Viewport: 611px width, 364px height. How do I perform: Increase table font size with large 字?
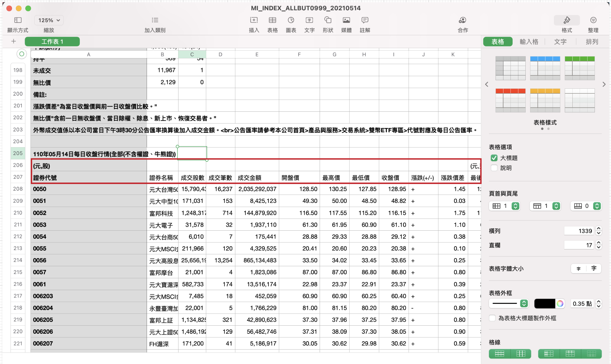click(x=594, y=268)
